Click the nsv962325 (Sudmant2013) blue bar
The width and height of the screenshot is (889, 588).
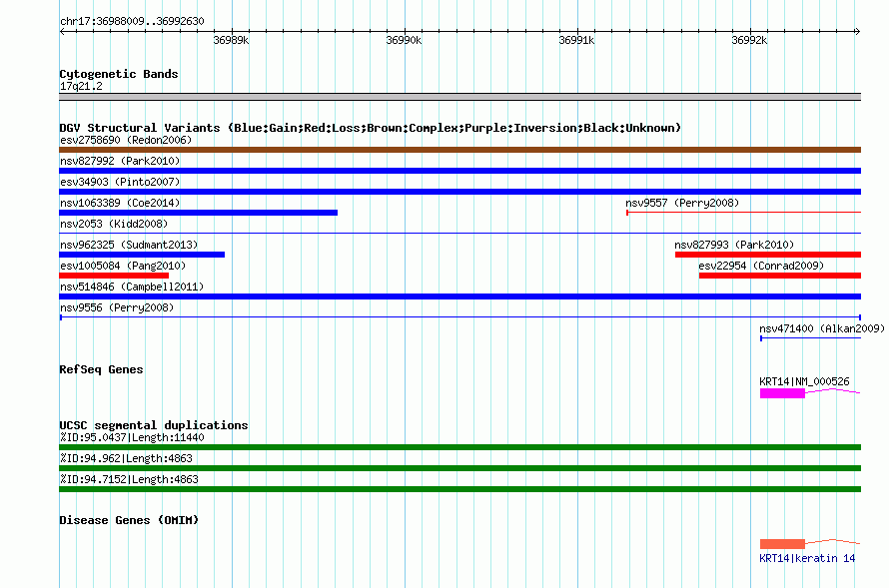click(142, 255)
